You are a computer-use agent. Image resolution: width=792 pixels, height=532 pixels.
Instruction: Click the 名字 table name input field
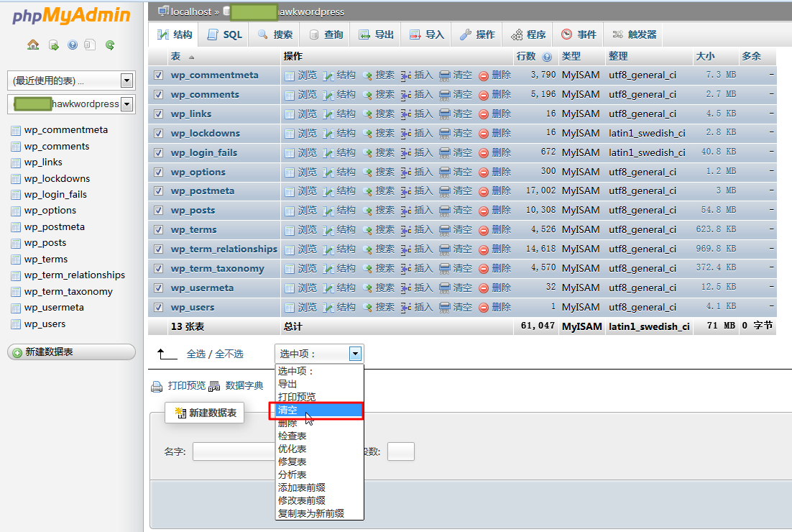(x=234, y=451)
